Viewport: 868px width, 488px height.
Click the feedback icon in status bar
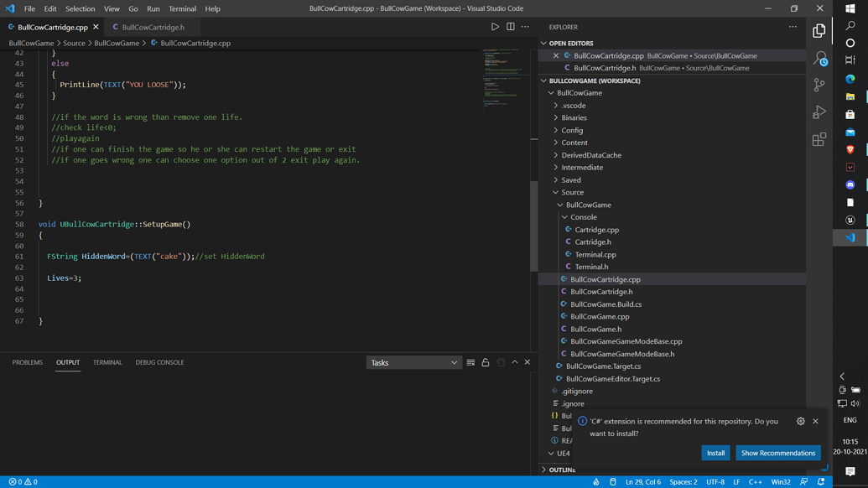click(803, 482)
